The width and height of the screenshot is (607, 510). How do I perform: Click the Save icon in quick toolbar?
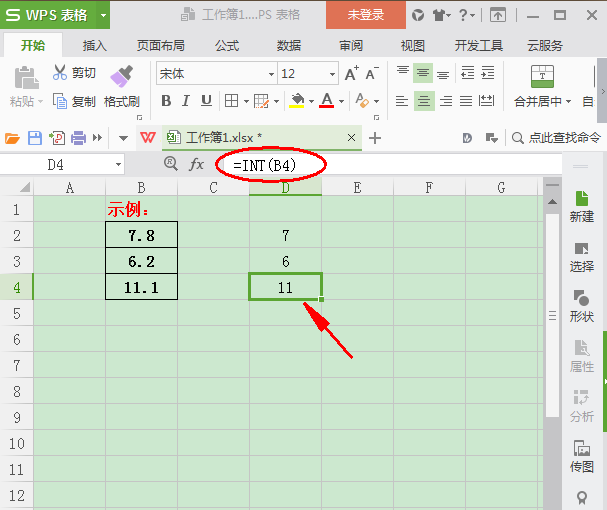[x=35, y=138]
